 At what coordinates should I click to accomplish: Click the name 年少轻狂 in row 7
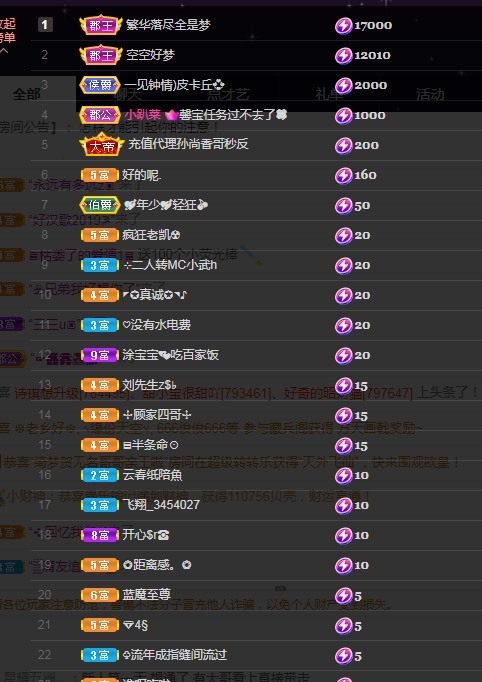point(166,205)
